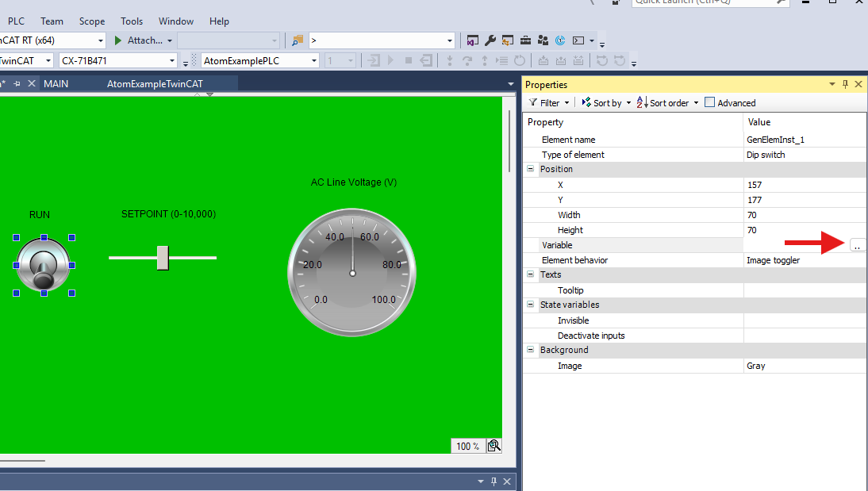Click the Sort by option in Properties
The image size is (868, 491).
[x=605, y=102]
